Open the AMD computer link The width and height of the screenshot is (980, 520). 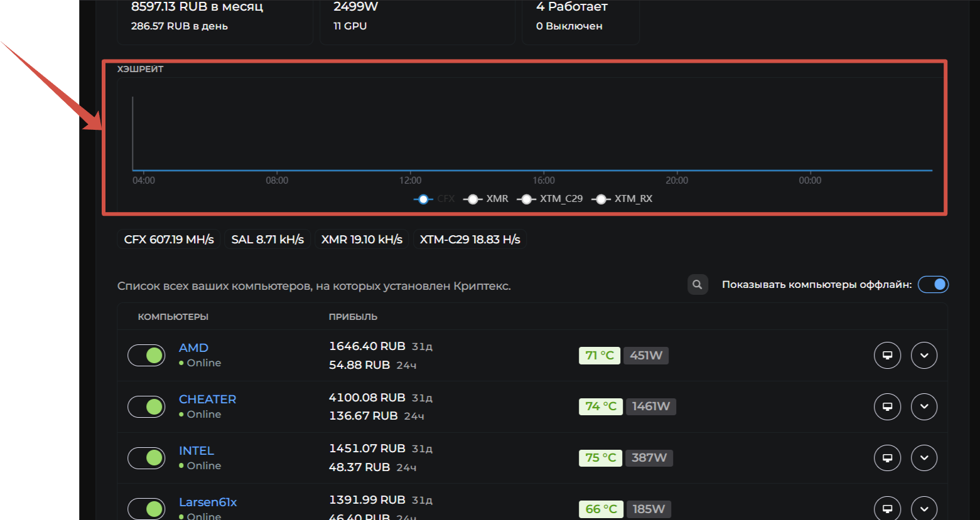pos(193,348)
